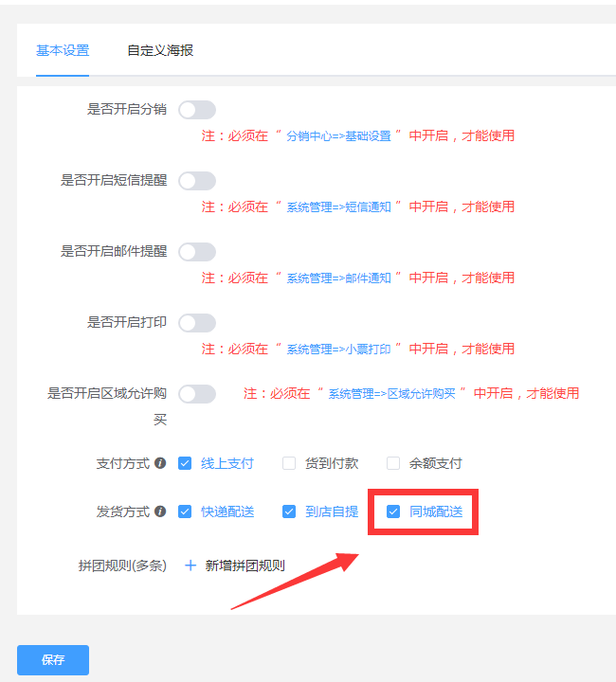This screenshot has height=682, width=616.
Task: Click the 是否开启打印 label
Action: tap(127, 322)
